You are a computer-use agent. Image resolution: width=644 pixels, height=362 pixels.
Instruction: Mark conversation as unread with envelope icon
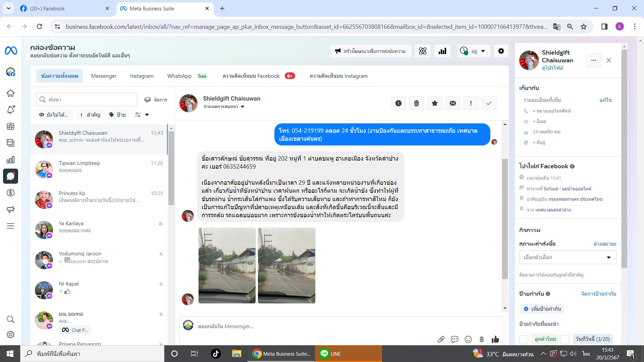[452, 103]
